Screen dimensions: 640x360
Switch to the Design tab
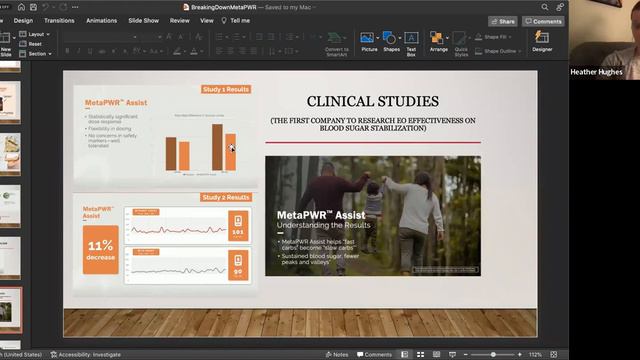(23, 20)
